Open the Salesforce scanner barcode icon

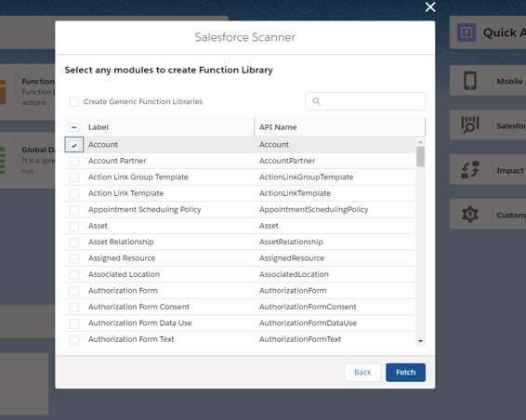(470, 125)
